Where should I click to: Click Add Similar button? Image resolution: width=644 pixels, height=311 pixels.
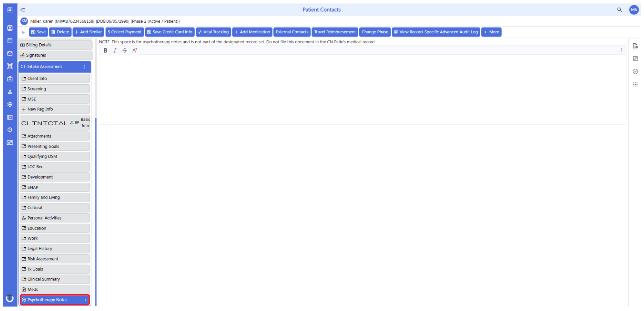tap(88, 32)
